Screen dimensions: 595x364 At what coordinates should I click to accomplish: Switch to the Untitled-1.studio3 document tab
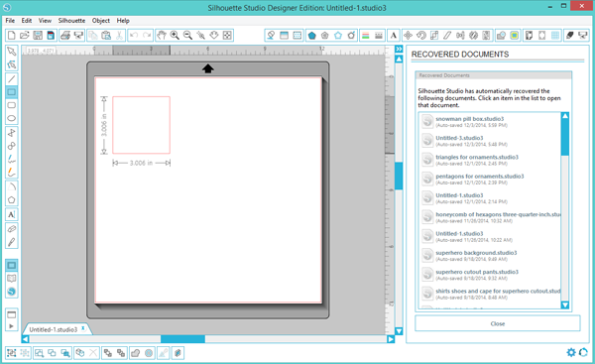point(54,329)
